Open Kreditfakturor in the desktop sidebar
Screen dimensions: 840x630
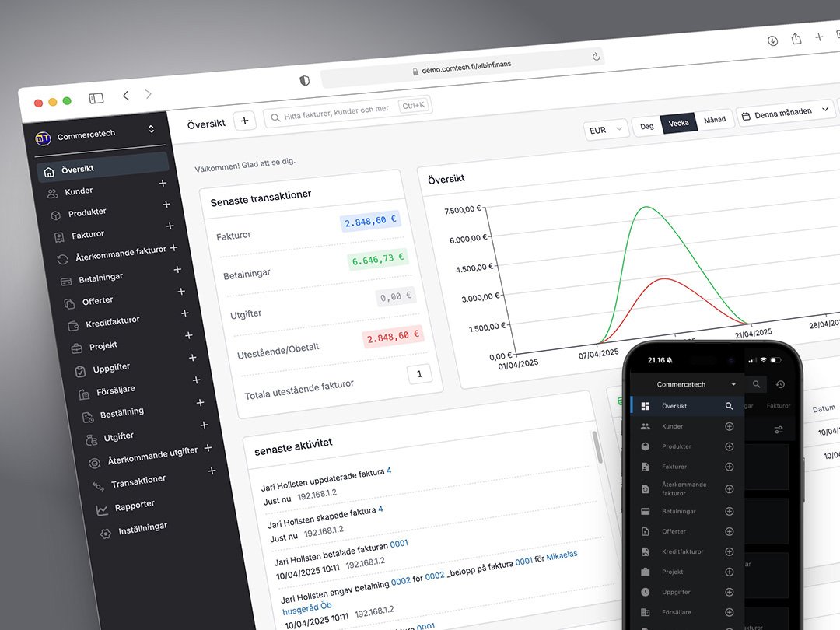tap(113, 321)
